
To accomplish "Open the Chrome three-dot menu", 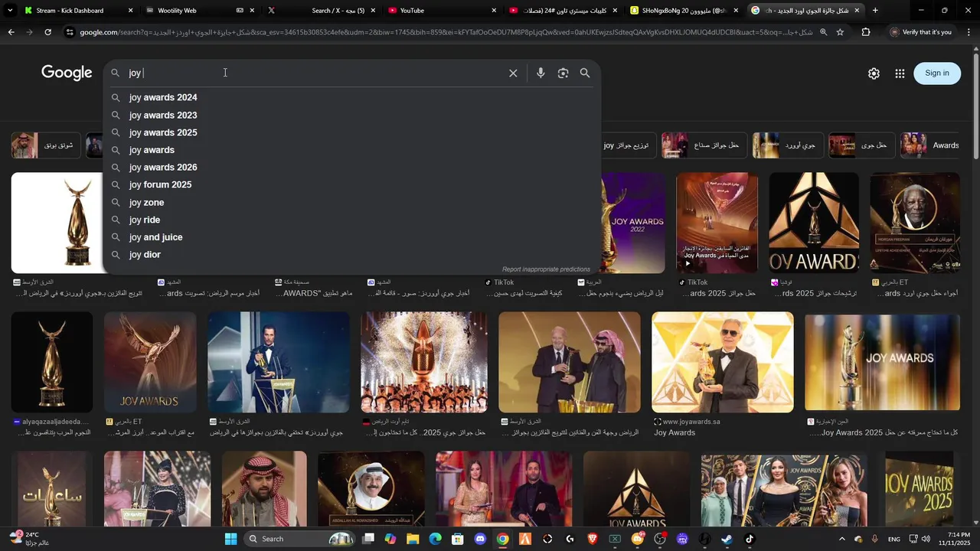I will click(969, 32).
